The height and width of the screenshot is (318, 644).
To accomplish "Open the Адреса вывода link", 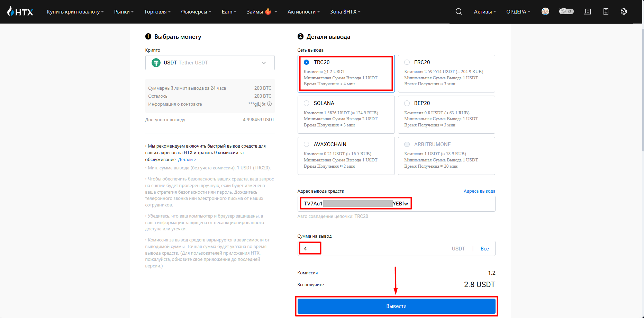I will coord(479,191).
